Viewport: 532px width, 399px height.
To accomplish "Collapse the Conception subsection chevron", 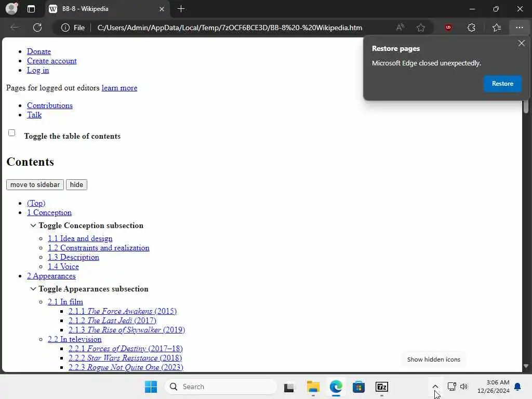I will 33,225.
